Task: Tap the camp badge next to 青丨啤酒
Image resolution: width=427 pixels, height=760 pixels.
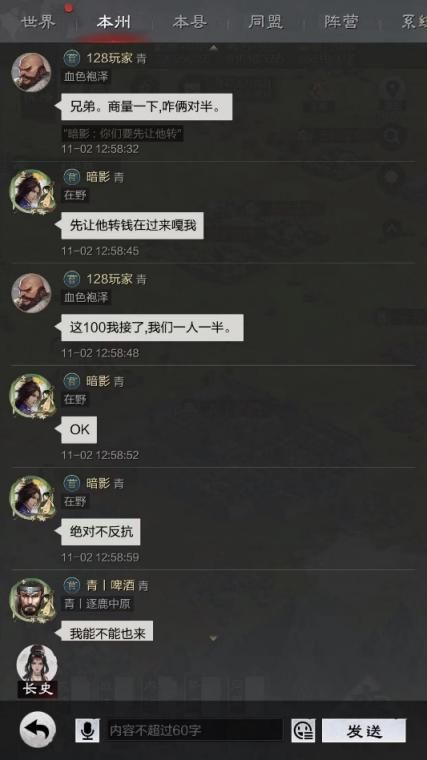Action: pos(72,585)
